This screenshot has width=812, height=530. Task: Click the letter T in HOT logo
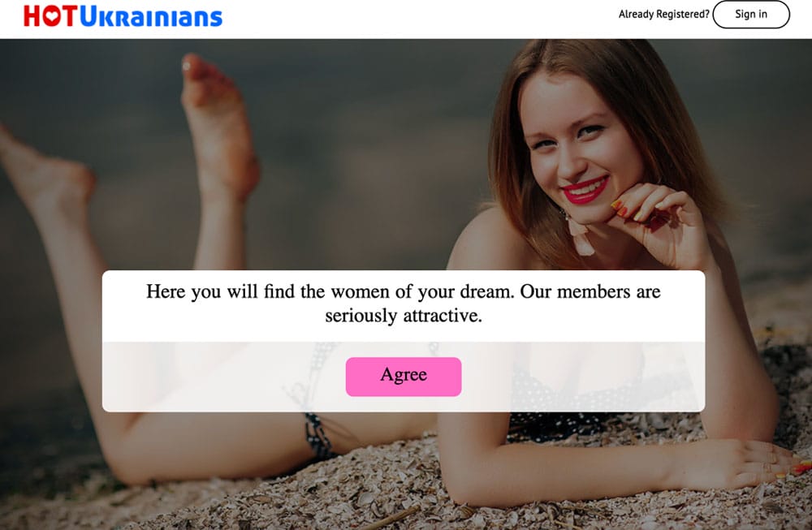click(x=70, y=16)
